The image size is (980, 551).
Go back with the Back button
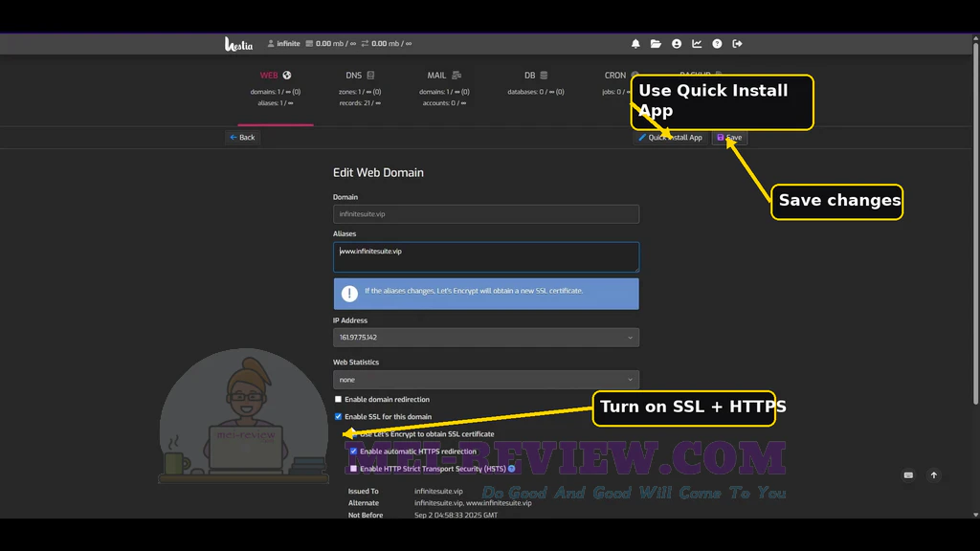pos(242,138)
